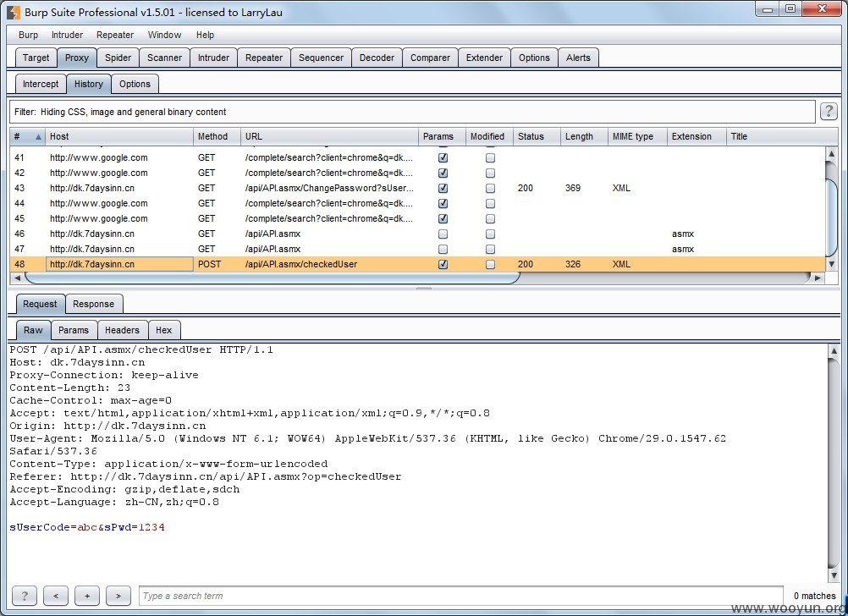Click the filter bar to edit filters
The height and width of the screenshot is (616, 848).
click(x=412, y=112)
